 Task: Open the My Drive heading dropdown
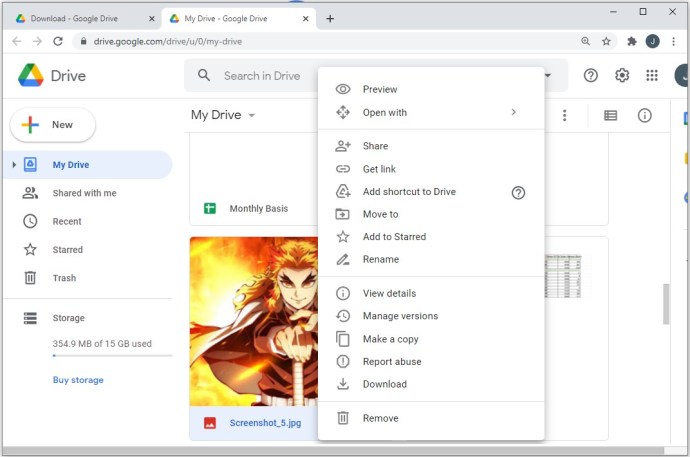(x=252, y=115)
